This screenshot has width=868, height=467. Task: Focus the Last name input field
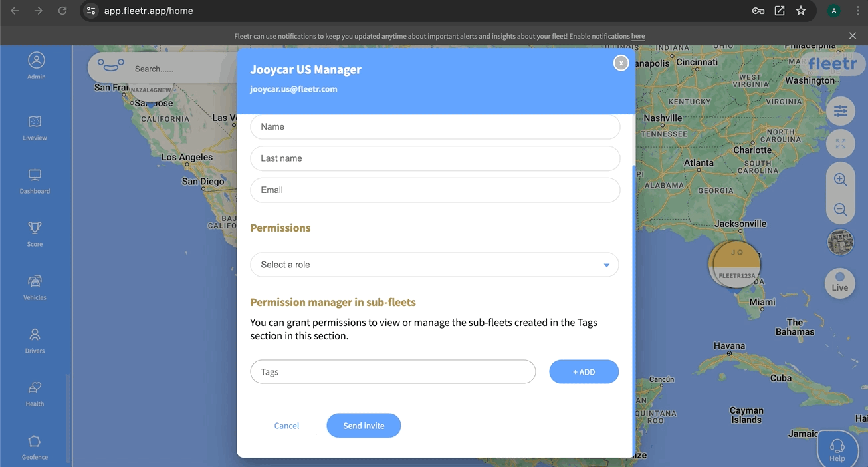[435, 158]
